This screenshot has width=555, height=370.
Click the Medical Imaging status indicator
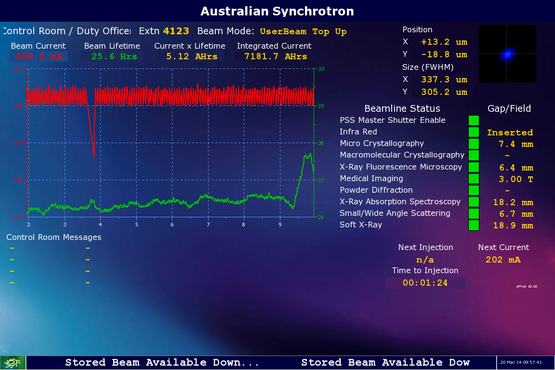(474, 178)
